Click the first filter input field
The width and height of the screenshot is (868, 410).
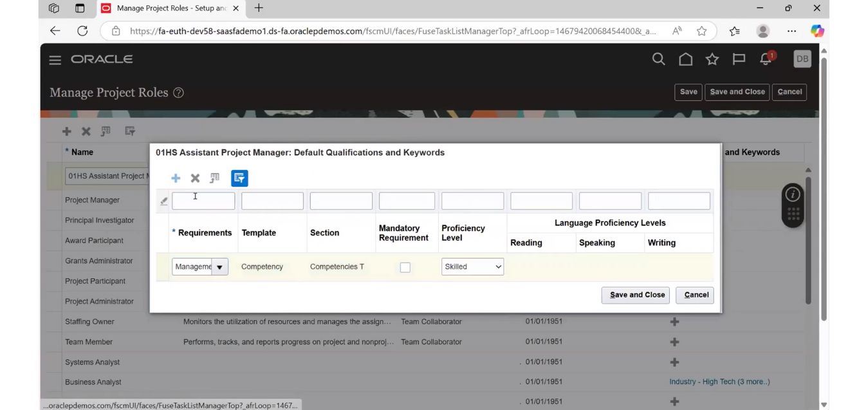pyautogui.click(x=203, y=200)
